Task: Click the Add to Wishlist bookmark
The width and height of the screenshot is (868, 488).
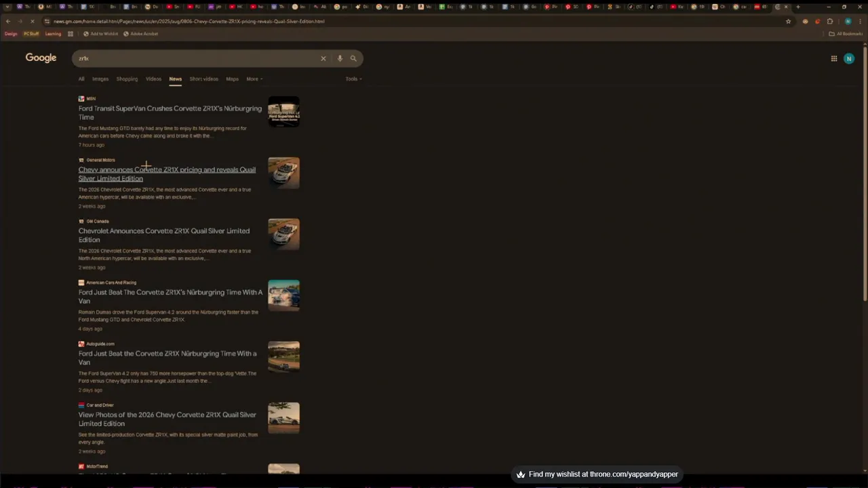Action: click(x=100, y=34)
